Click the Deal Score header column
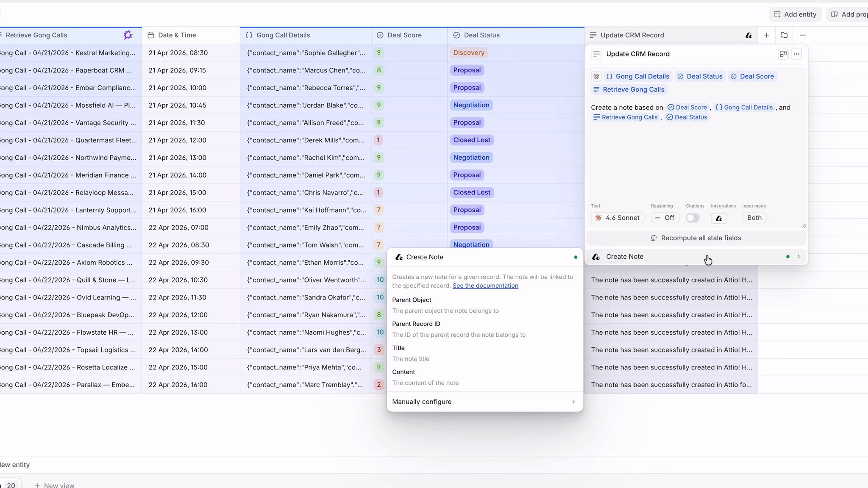The image size is (868, 488). (x=409, y=35)
